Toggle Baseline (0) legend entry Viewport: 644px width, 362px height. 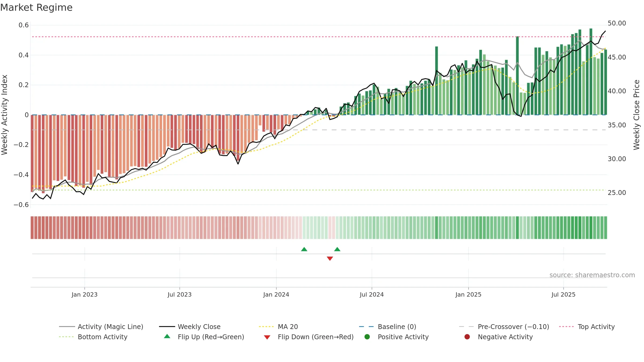387,327
